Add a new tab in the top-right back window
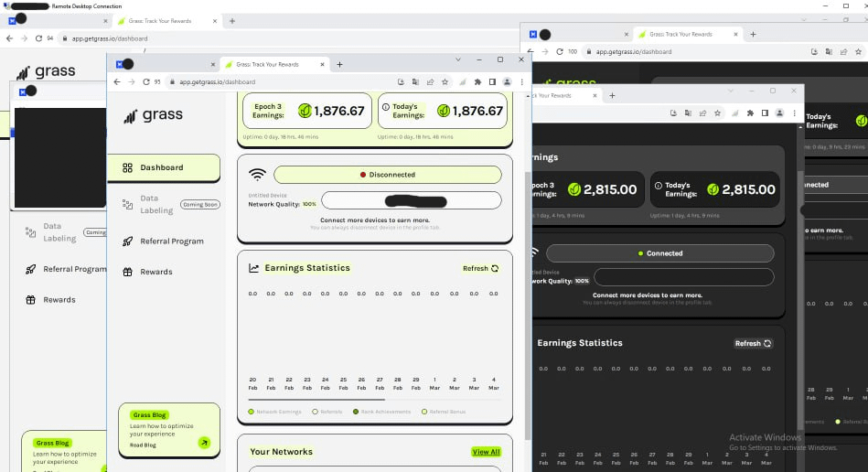 pos(753,35)
